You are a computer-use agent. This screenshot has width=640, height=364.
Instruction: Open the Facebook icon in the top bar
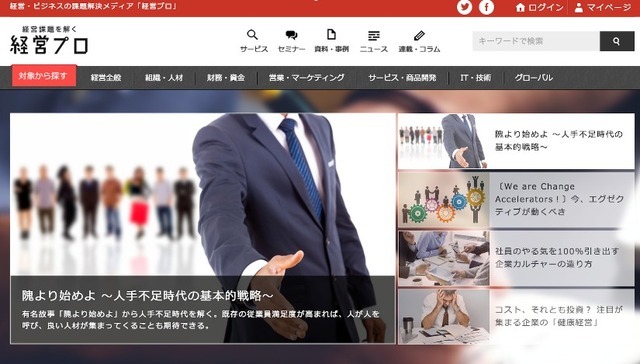pyautogui.click(x=486, y=7)
